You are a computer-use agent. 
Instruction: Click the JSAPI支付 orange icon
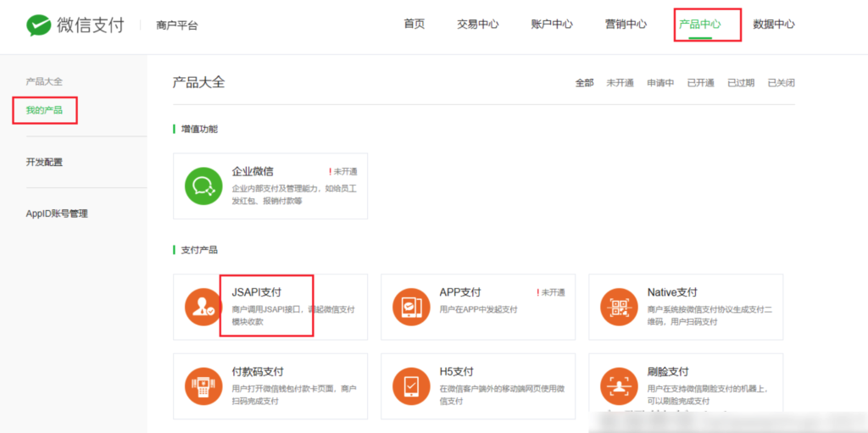[203, 307]
